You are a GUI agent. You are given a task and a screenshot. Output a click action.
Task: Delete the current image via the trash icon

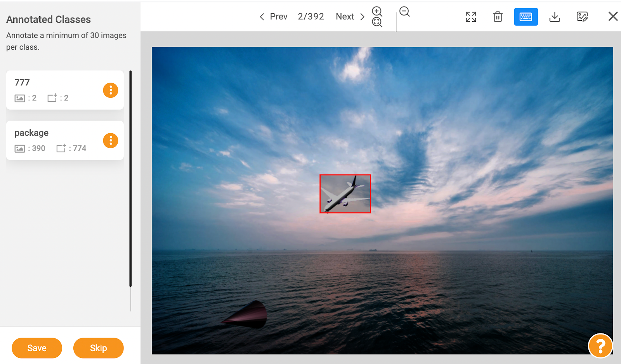tap(497, 17)
